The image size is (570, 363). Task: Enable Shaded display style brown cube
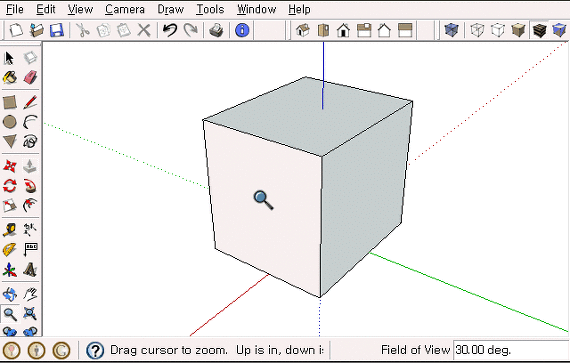pos(518,30)
